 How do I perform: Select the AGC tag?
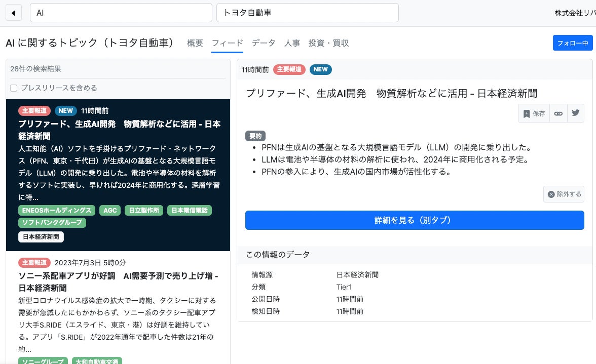110,210
